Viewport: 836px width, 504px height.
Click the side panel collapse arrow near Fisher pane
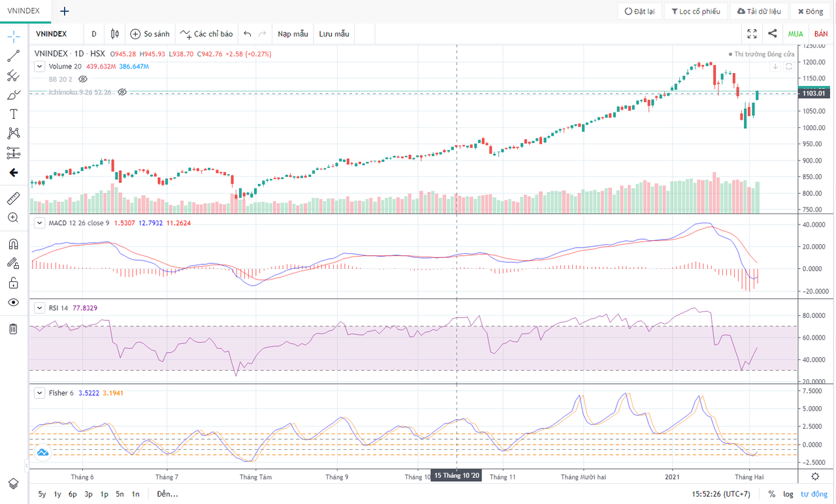pyautogui.click(x=27, y=465)
